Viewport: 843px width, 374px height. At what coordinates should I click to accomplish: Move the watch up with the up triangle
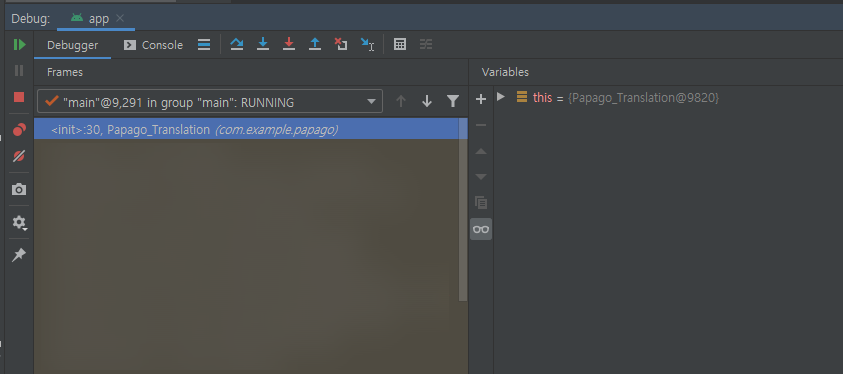[x=481, y=152]
